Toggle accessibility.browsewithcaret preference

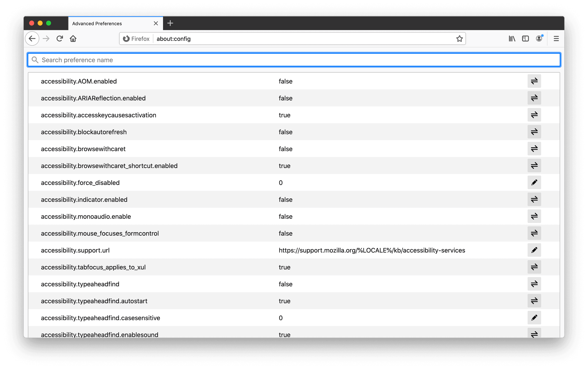click(534, 149)
